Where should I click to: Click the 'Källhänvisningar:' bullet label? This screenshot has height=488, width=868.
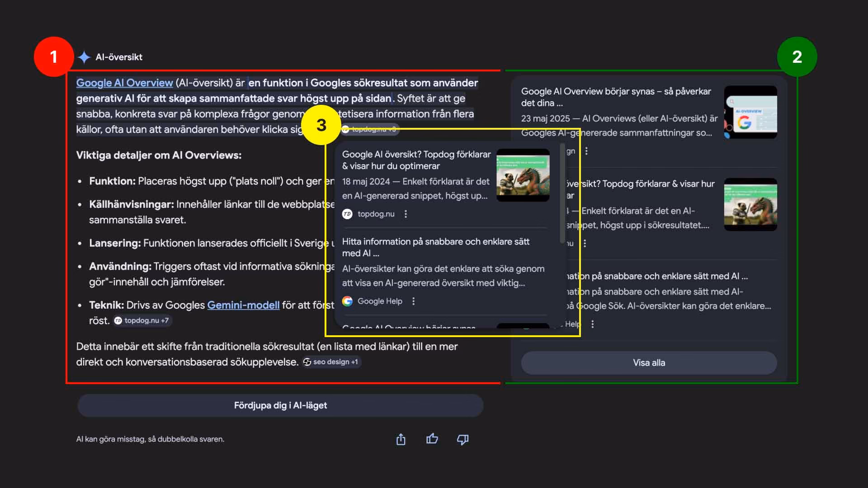[x=132, y=204]
